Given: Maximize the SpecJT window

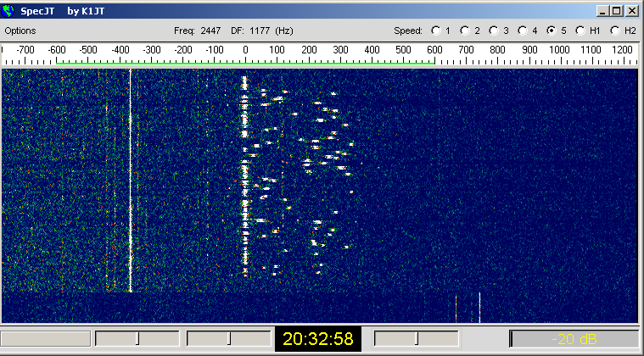Looking at the screenshot, I should 617,11.
